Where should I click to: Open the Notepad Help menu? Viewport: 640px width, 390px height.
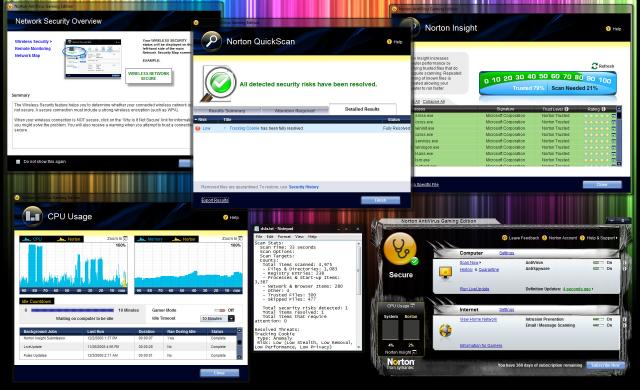tap(312, 237)
